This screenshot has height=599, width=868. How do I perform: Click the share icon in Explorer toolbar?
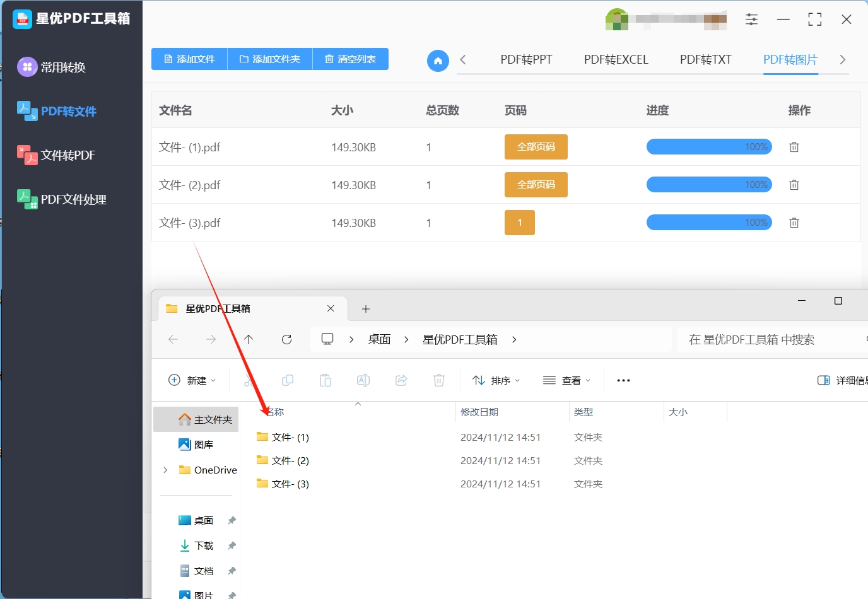coord(401,380)
